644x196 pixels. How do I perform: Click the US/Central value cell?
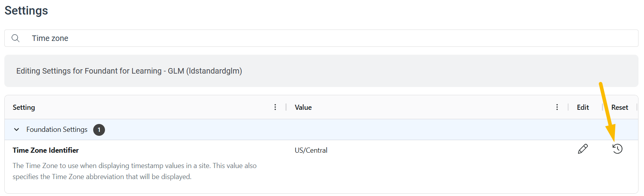click(311, 150)
